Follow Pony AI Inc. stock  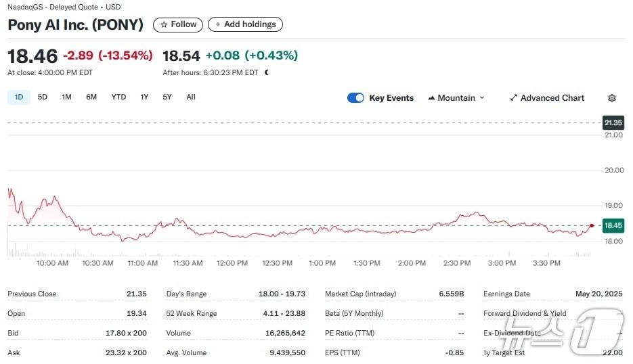pyautogui.click(x=178, y=24)
